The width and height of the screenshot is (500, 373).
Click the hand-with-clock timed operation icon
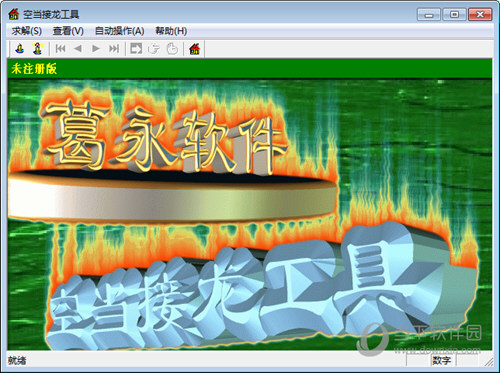click(172, 49)
